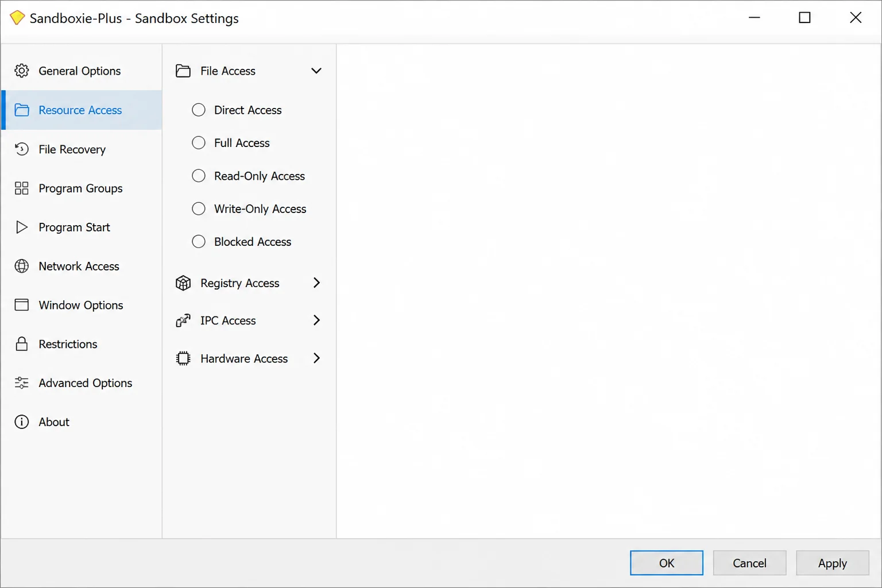Expand the Hardware Access section chevron
882x588 pixels.
tap(316, 358)
